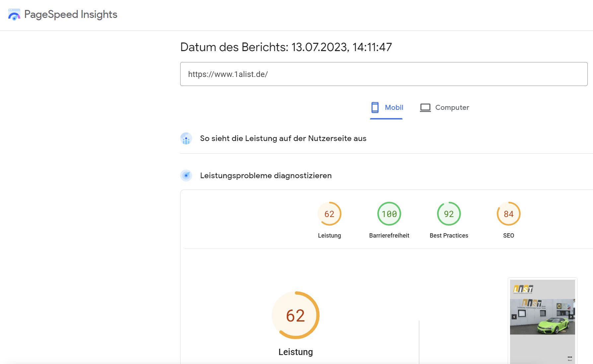
Task: Click the 'Best Practices' label
Action: pyautogui.click(x=449, y=236)
